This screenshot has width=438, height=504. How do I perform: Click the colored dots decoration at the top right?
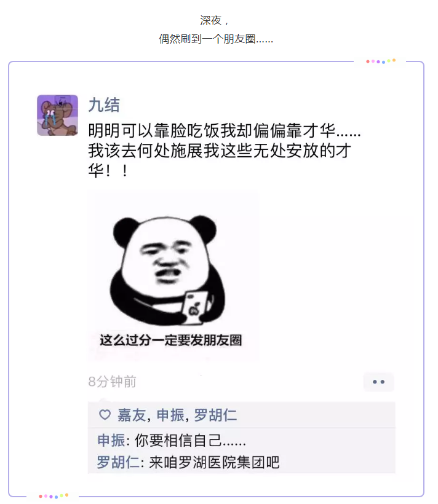pyautogui.click(x=381, y=61)
